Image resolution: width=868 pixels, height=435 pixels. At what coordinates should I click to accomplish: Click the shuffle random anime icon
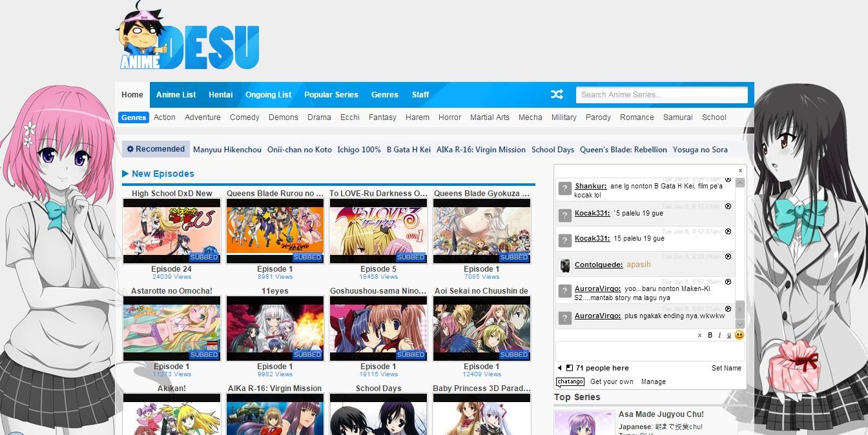[x=557, y=94]
